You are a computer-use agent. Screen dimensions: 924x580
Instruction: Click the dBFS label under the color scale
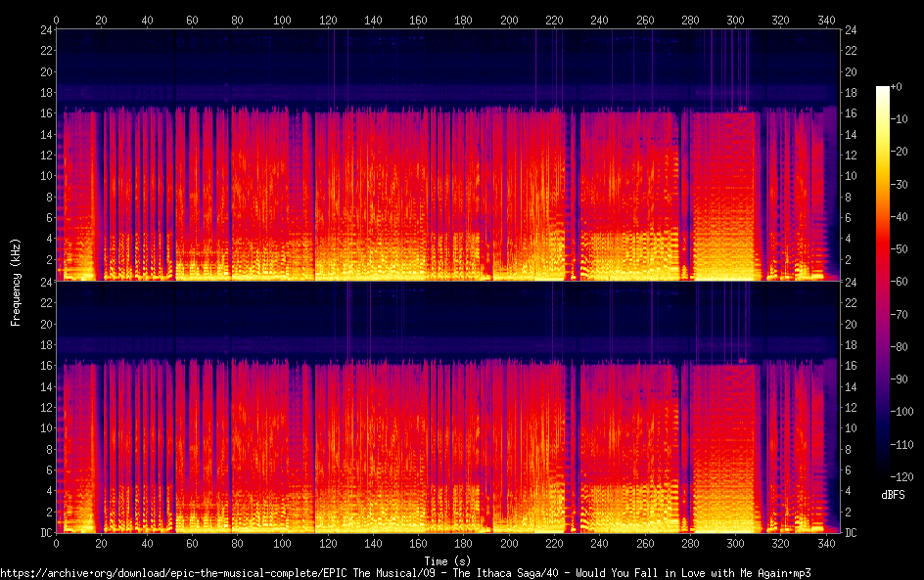[893, 495]
